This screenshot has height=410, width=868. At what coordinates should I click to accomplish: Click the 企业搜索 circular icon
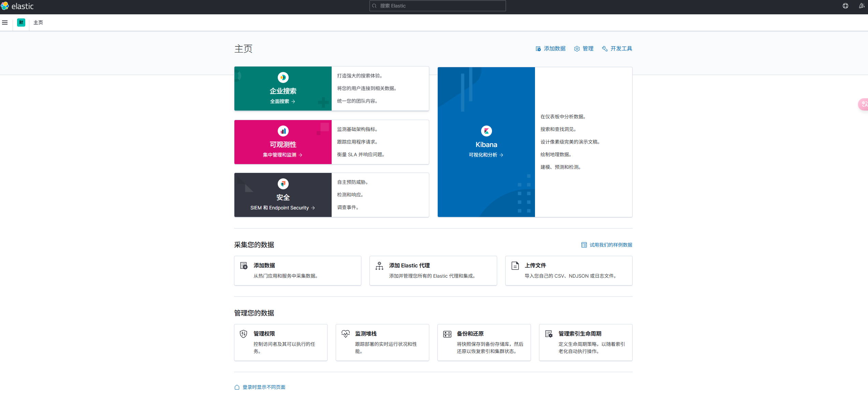coord(283,77)
